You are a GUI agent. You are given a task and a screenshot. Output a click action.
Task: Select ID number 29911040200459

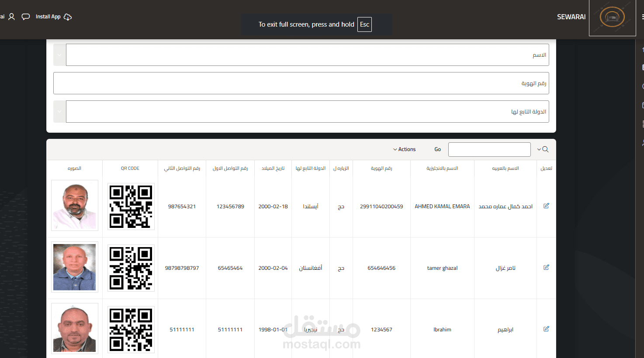[x=381, y=207]
